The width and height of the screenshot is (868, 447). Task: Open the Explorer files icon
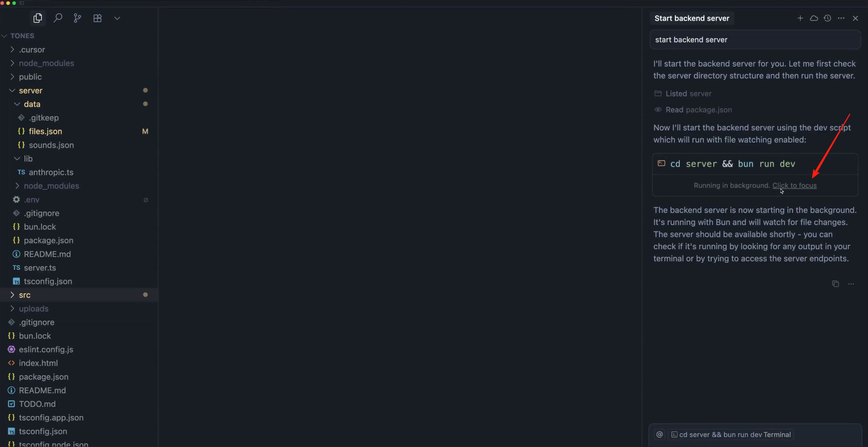click(38, 18)
